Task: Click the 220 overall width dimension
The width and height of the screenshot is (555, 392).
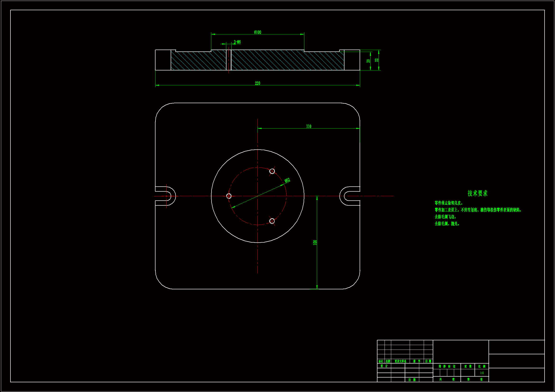Action: coord(257,83)
